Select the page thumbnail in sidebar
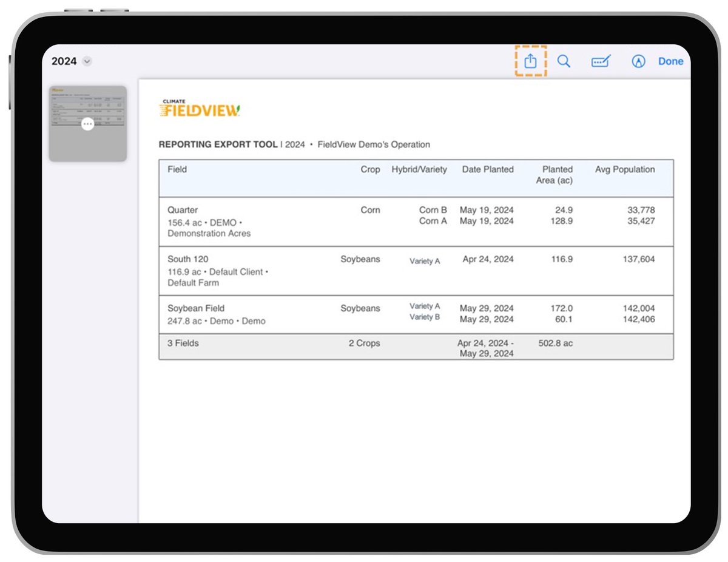Screen dimensions: 728x562 [x=87, y=124]
